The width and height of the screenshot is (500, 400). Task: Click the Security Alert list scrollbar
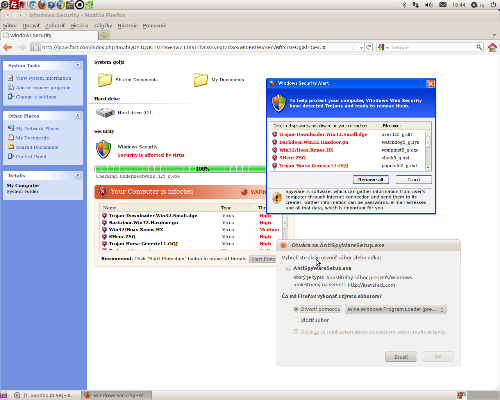[428, 150]
